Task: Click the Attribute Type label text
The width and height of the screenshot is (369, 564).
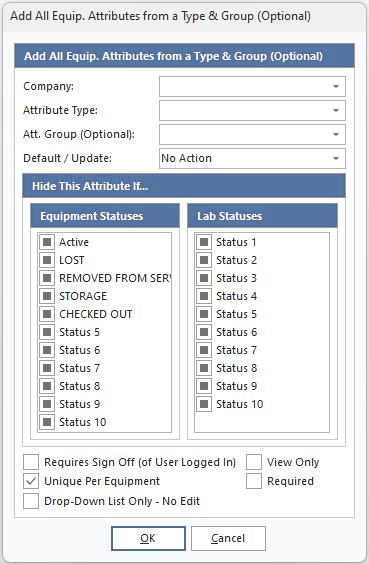Action: pos(60,110)
